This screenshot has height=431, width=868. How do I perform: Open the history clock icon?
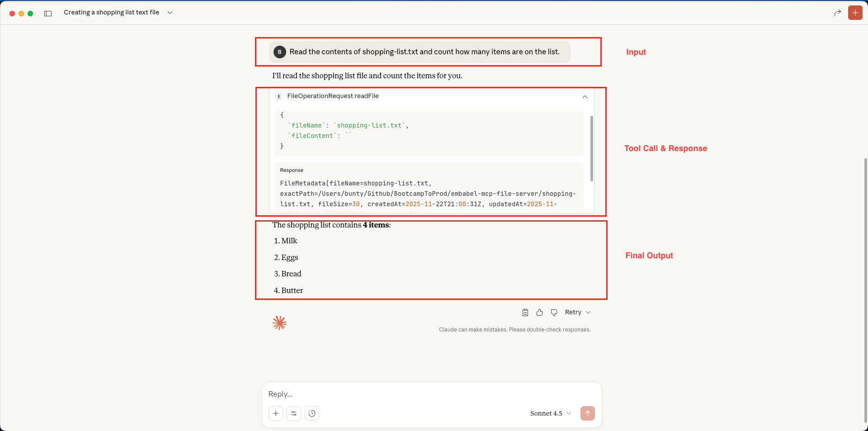coord(312,413)
